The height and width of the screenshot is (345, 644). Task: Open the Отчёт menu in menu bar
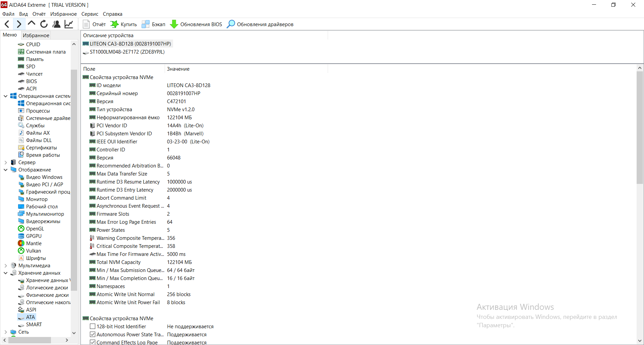tap(39, 14)
